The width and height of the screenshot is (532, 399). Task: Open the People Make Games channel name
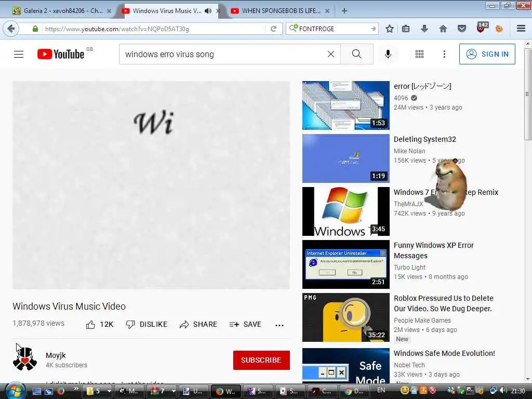pos(422,320)
